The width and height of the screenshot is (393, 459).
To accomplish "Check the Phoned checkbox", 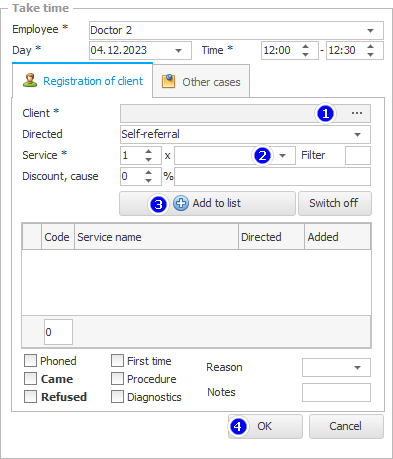I will coord(30,361).
